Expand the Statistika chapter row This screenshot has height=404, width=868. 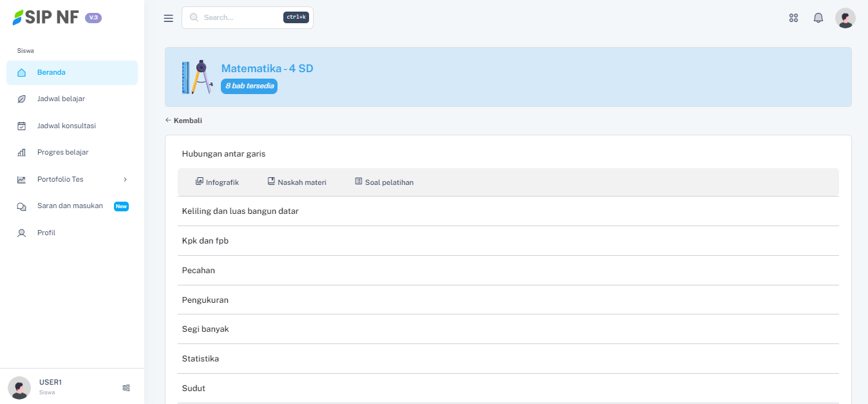pyautogui.click(x=200, y=359)
